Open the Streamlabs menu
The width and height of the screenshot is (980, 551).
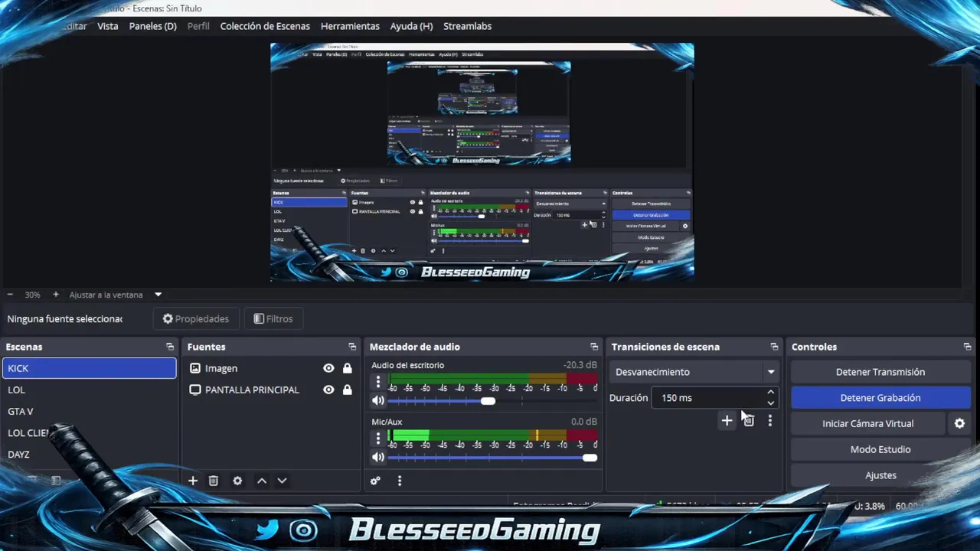(468, 26)
